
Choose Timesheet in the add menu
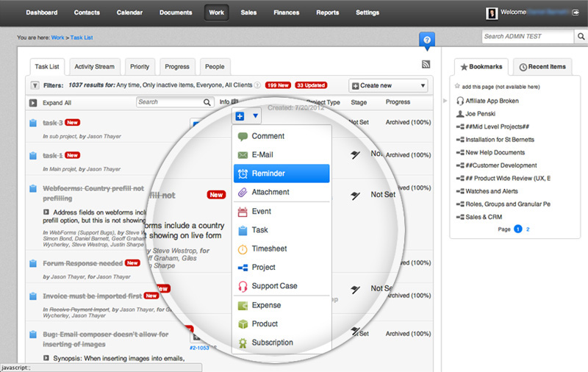(282, 248)
